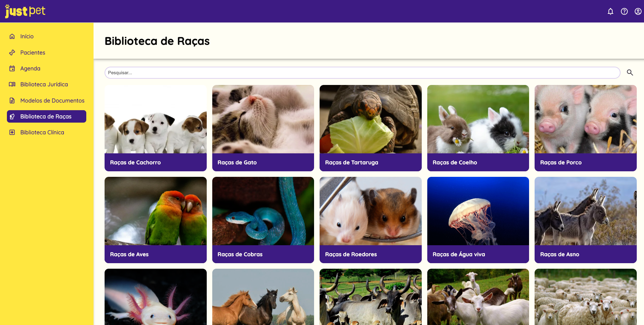Screen dimensions: 644x325
Task: Open the lovebirds photo thumbnail
Action: [156, 211]
